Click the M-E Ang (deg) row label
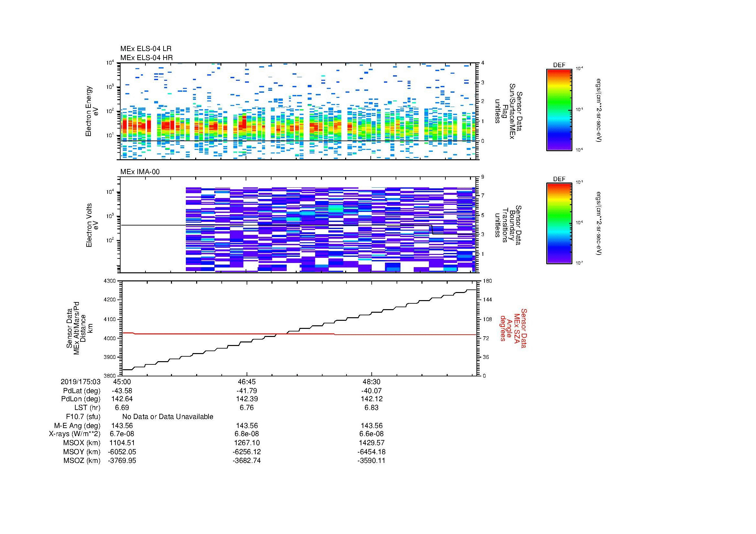 click(77, 426)
